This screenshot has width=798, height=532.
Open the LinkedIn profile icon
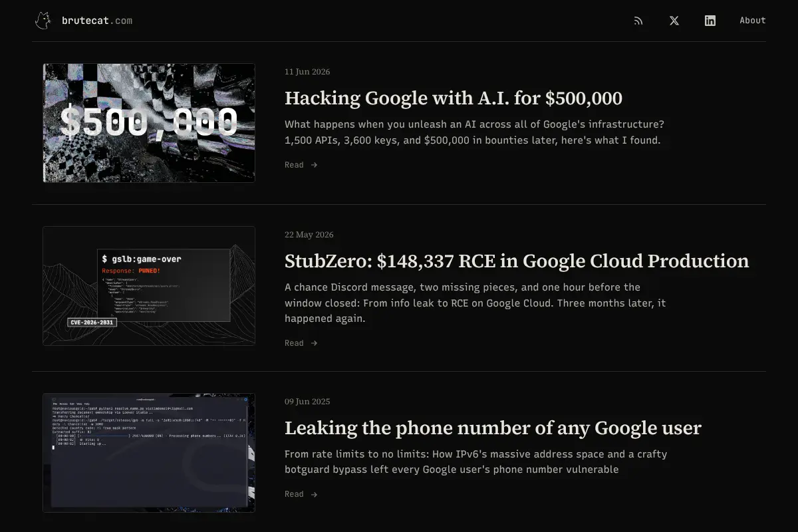point(710,21)
